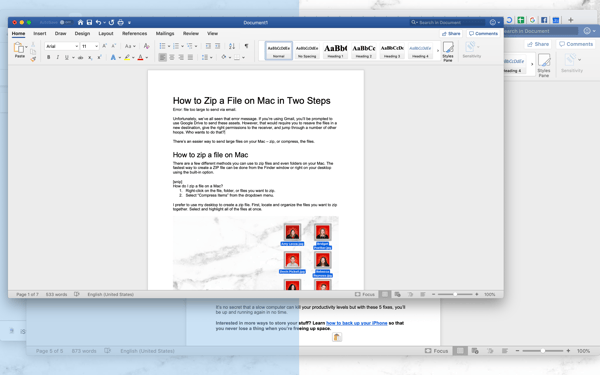Open the Insert ribbon tab
600x375 pixels.
(40, 33)
